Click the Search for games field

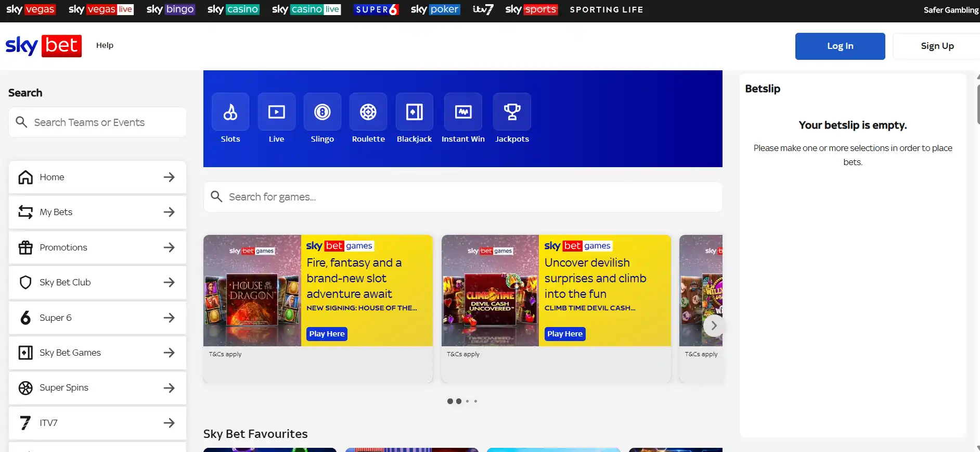point(463,197)
